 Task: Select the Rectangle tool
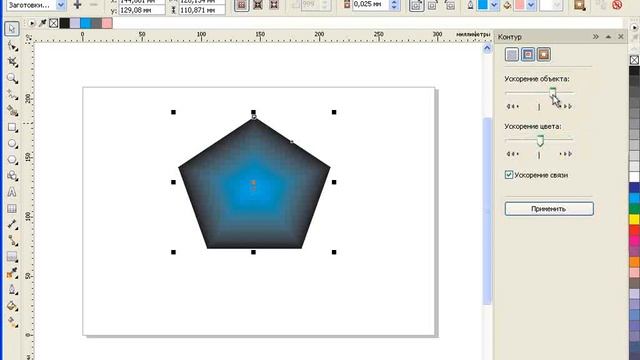(12, 127)
